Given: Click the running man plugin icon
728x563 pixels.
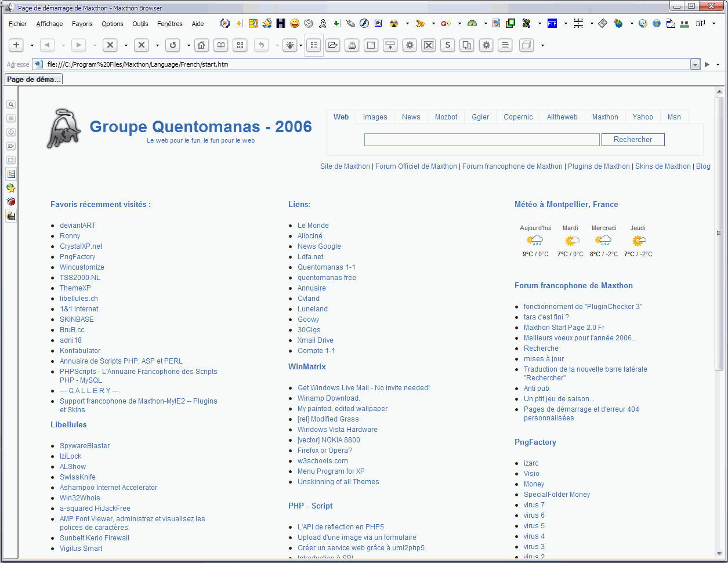Looking at the screenshot, I should [x=323, y=23].
